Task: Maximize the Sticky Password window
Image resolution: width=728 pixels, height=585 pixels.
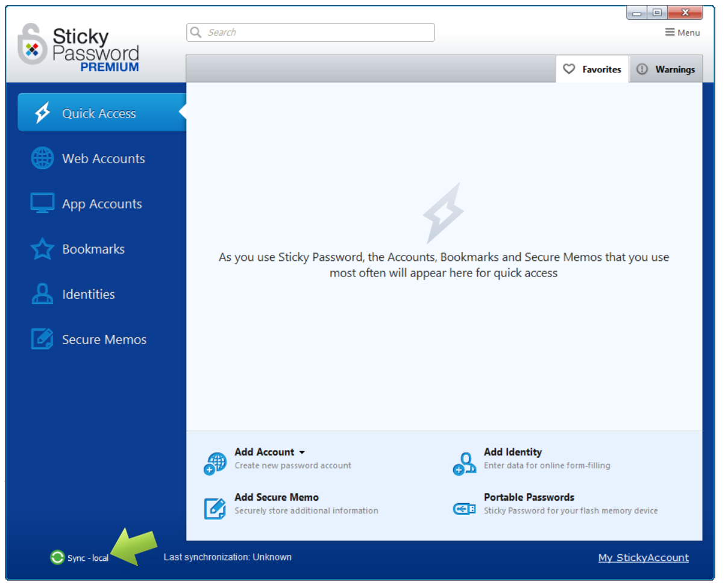Action: tap(657, 13)
